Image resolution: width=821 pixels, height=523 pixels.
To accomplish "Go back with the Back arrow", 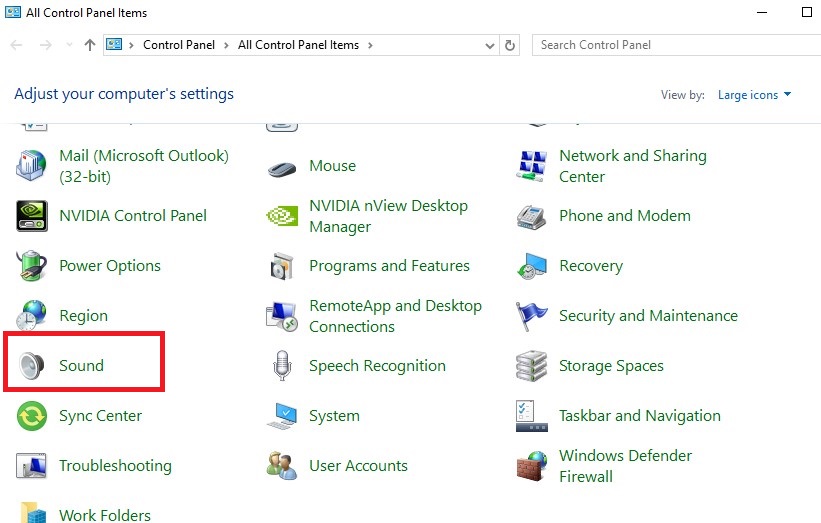I will point(17,45).
